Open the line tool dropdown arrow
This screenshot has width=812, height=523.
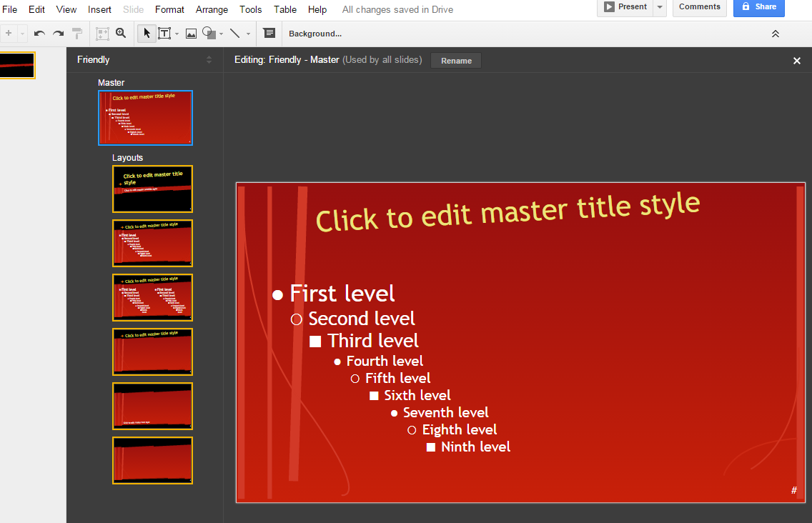248,34
